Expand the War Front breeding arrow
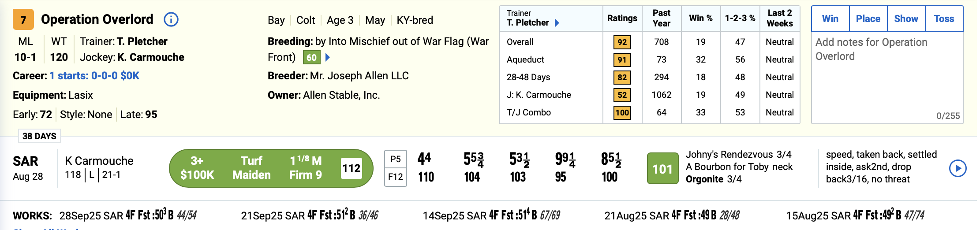Viewport: 980px width, 230px height. (x=328, y=57)
